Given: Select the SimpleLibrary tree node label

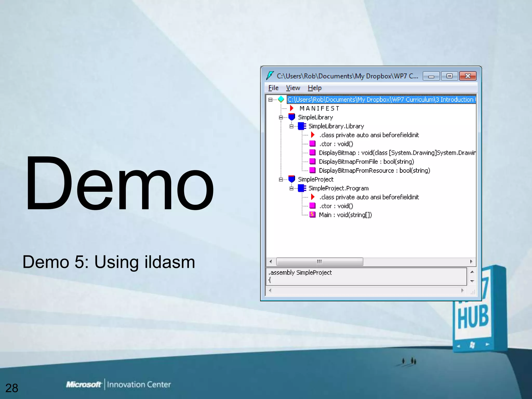Looking at the screenshot, I should pos(315,117).
